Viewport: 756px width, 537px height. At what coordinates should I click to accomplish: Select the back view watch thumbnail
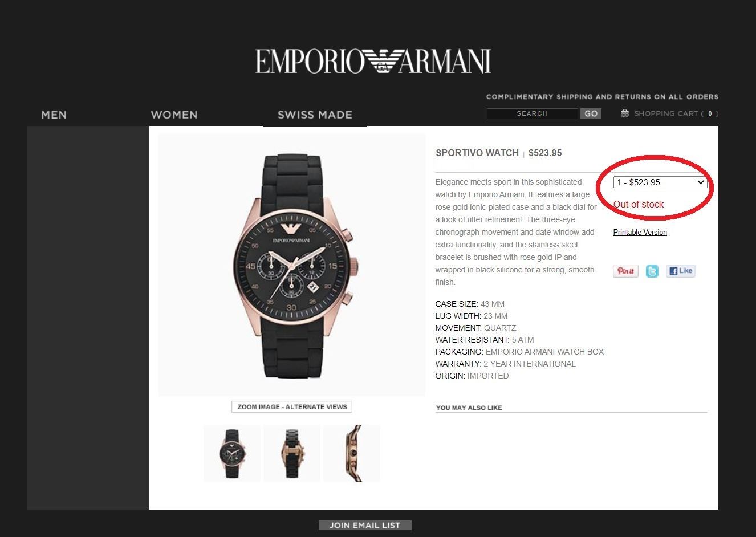(292, 453)
